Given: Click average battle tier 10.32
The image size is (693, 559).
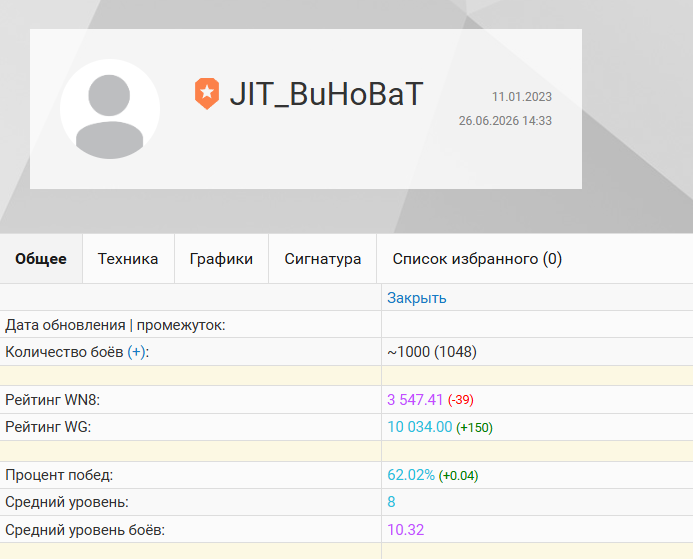Looking at the screenshot, I should click(406, 529).
